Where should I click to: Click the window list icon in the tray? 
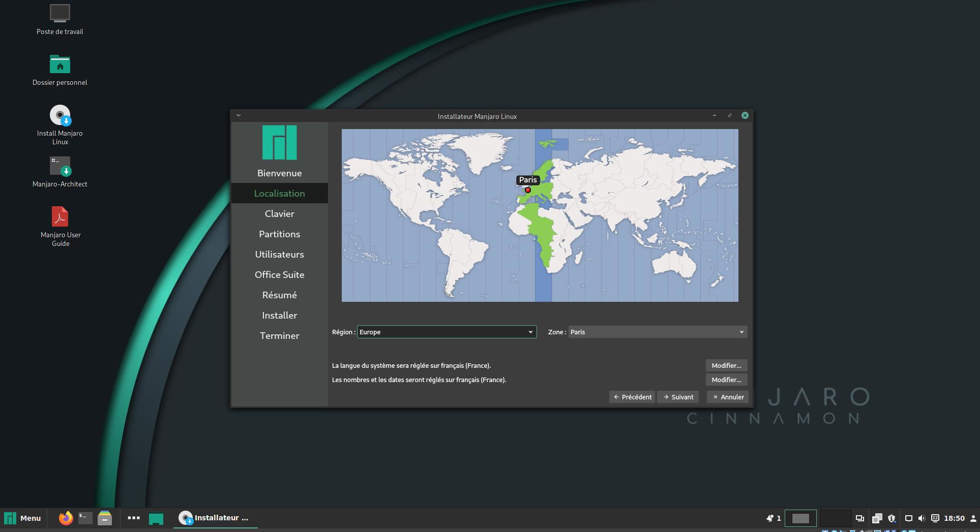point(860,518)
